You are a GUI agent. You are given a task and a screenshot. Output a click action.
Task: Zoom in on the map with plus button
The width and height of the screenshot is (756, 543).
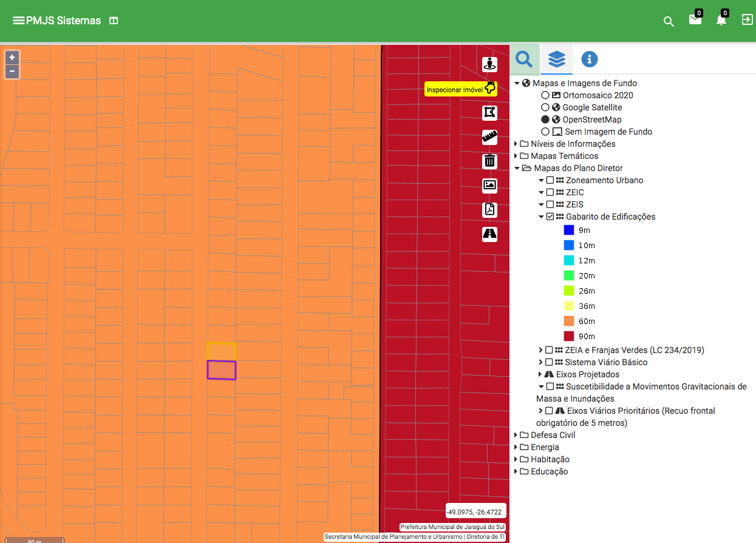coord(12,57)
